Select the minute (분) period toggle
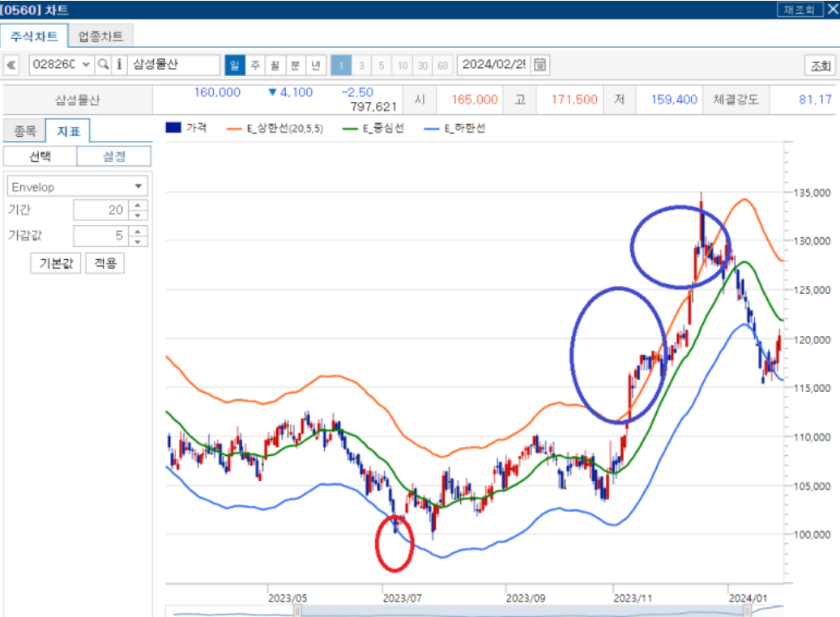 coord(295,66)
